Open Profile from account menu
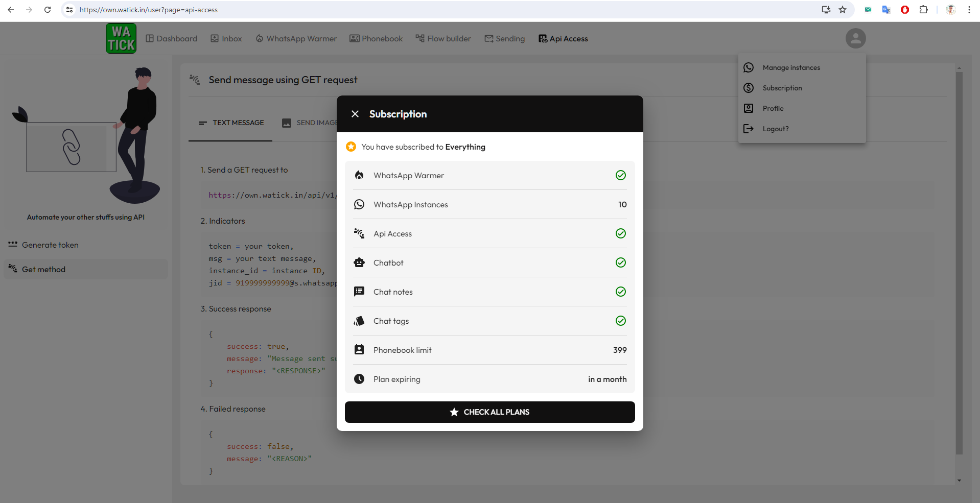 802,108
